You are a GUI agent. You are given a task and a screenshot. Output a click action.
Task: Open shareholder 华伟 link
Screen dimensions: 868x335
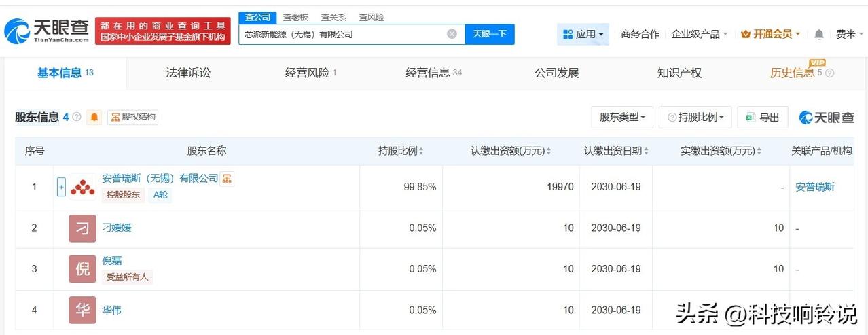111,310
